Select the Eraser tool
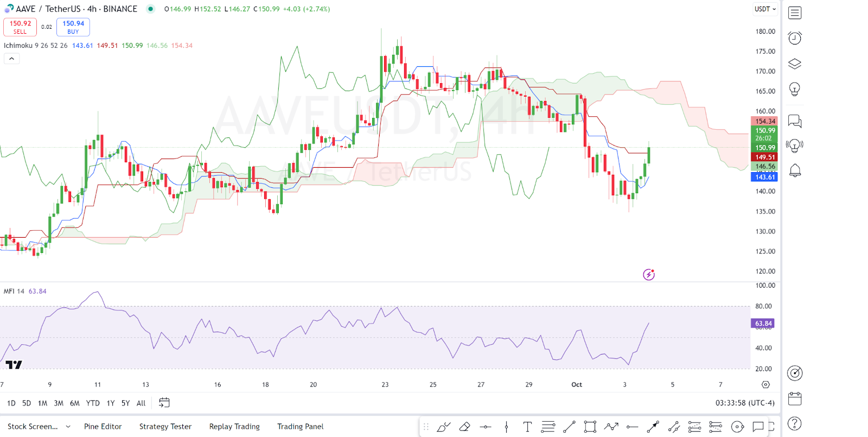The width and height of the screenshot is (868, 437). [464, 427]
